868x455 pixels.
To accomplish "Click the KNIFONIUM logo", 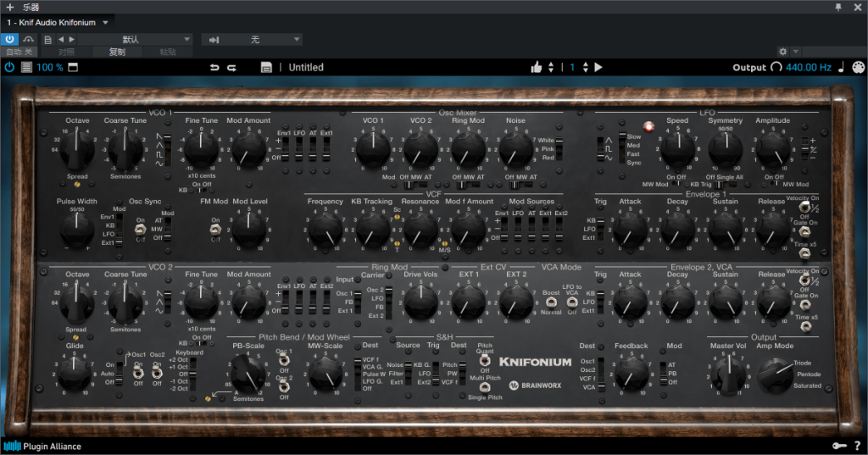I will 536,362.
